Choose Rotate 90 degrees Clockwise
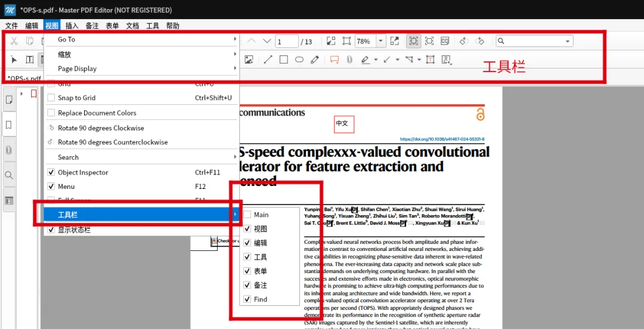 pos(142,128)
